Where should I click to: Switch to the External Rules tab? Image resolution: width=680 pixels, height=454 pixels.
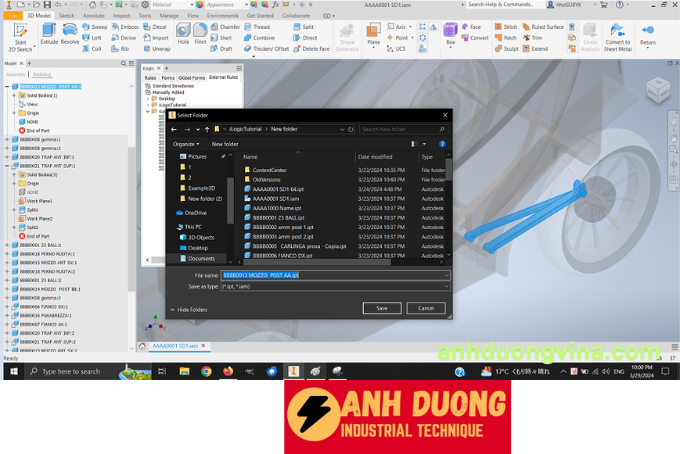click(225, 76)
